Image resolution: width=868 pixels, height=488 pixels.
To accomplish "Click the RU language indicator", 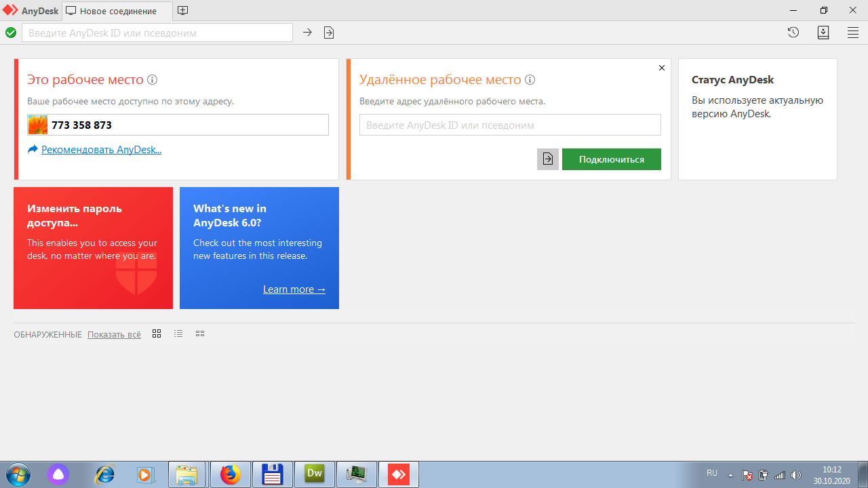I will coord(712,473).
